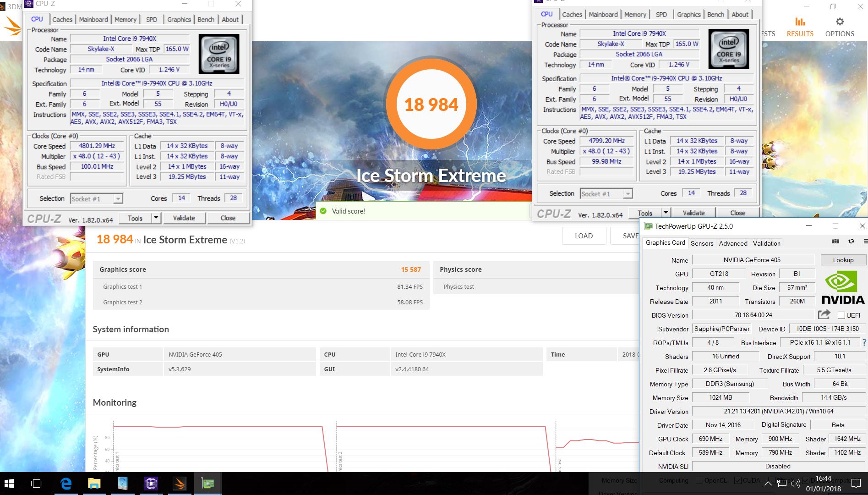868x495 pixels.
Task: Open 3DMark RESULTS chart icon
Action: pos(800,22)
